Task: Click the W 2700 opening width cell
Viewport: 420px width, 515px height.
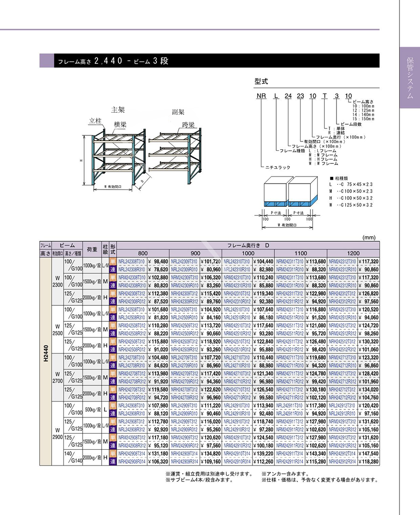Action: pos(57,377)
